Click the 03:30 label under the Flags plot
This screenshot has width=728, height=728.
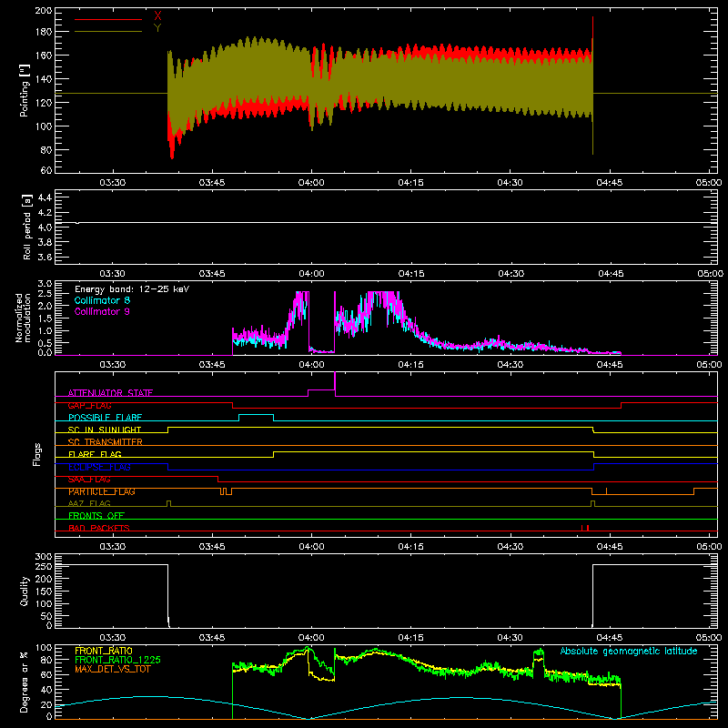(x=112, y=547)
